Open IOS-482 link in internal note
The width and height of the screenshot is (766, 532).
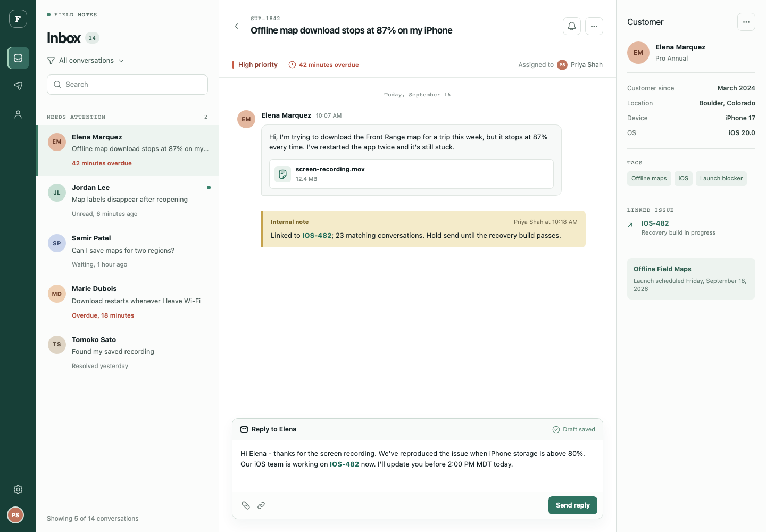point(317,236)
